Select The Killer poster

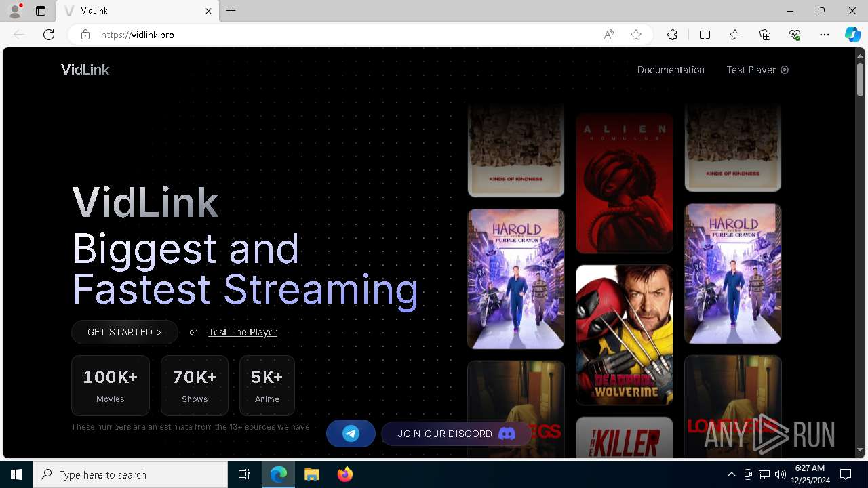click(x=625, y=437)
